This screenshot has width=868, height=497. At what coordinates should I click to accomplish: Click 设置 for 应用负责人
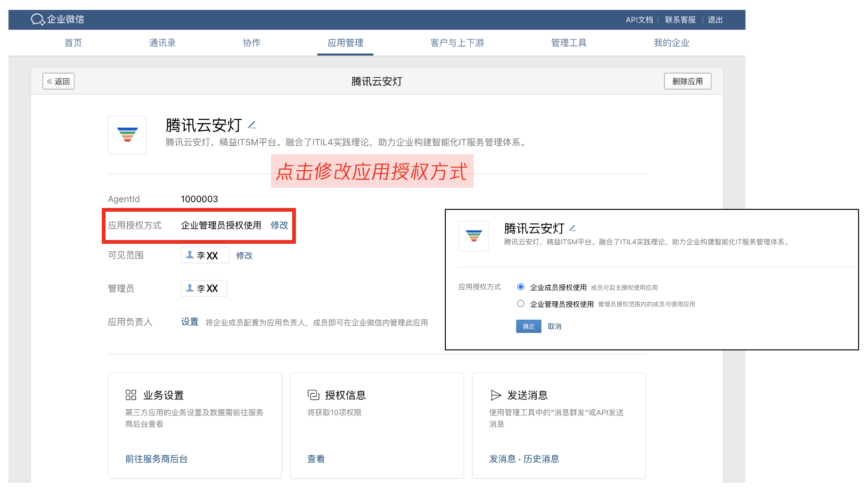(x=190, y=322)
